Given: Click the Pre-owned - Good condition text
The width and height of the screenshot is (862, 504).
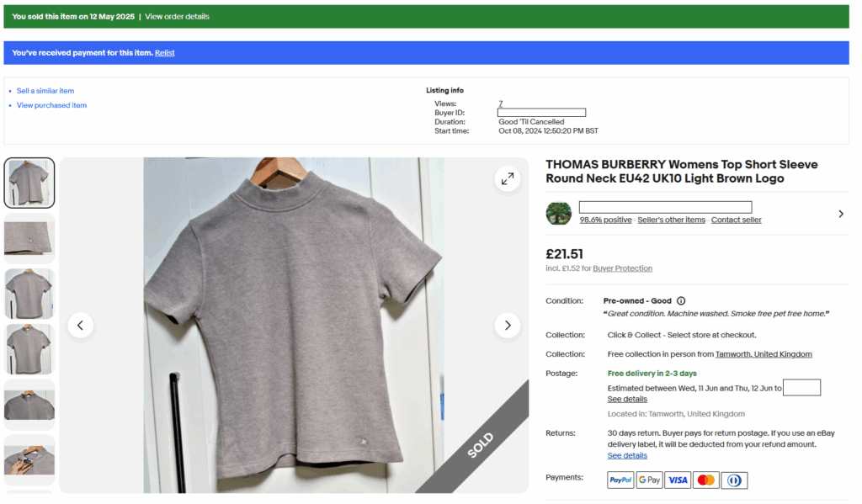Looking at the screenshot, I should [x=637, y=300].
